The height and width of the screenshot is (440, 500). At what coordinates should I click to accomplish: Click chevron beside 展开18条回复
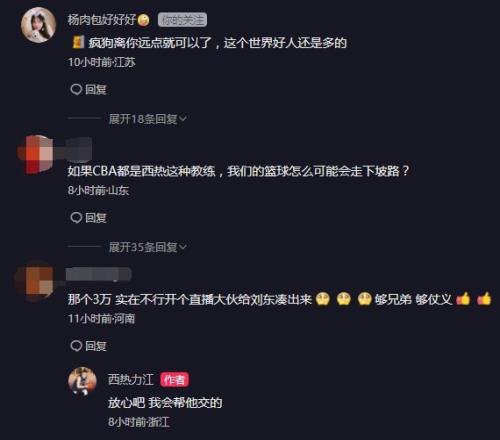[x=183, y=119]
